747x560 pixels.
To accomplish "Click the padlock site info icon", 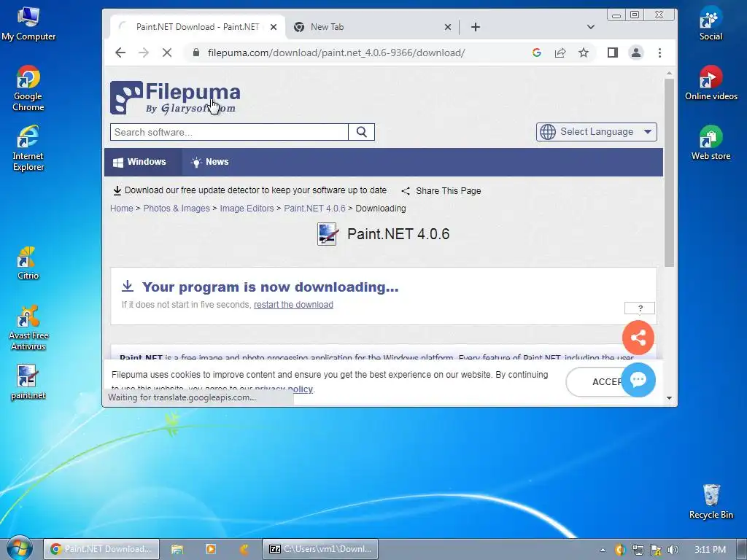I will (196, 52).
